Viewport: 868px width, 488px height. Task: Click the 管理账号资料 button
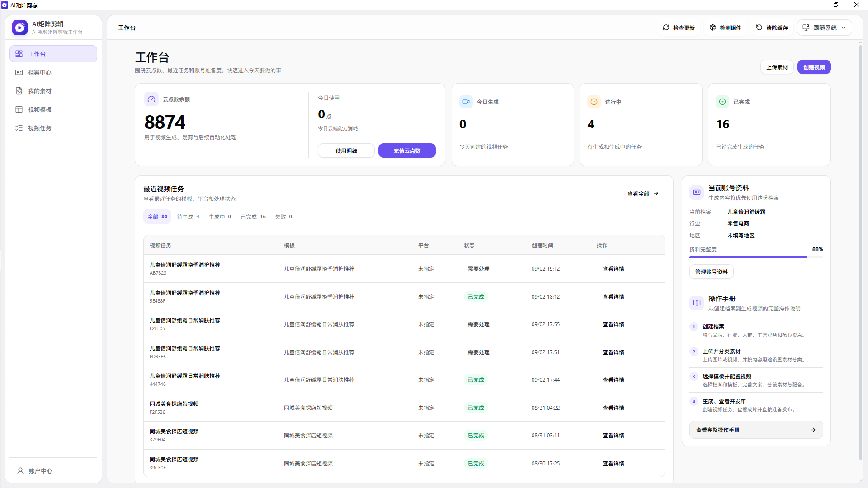click(712, 272)
